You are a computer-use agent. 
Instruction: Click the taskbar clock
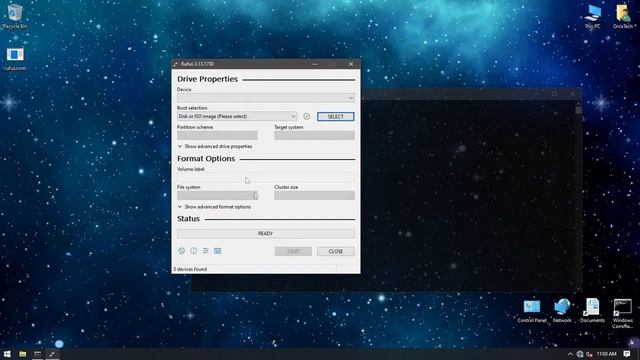pos(606,354)
